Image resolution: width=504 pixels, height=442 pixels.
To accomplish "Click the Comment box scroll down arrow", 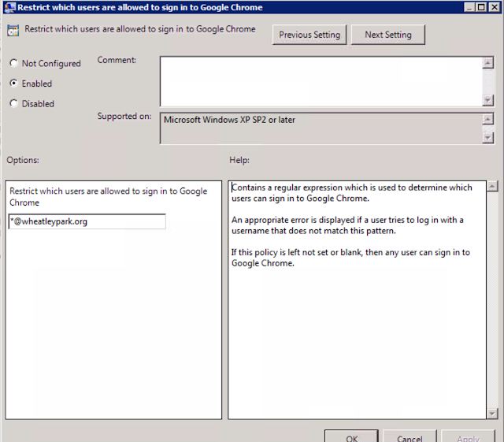I will [x=488, y=100].
